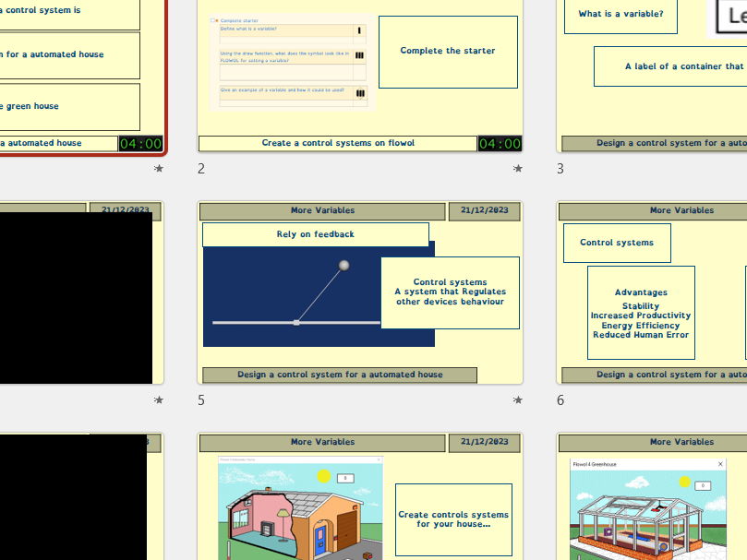Click the value field showing 0 in the greenhouse
The width and height of the screenshot is (747, 560).
(703, 484)
